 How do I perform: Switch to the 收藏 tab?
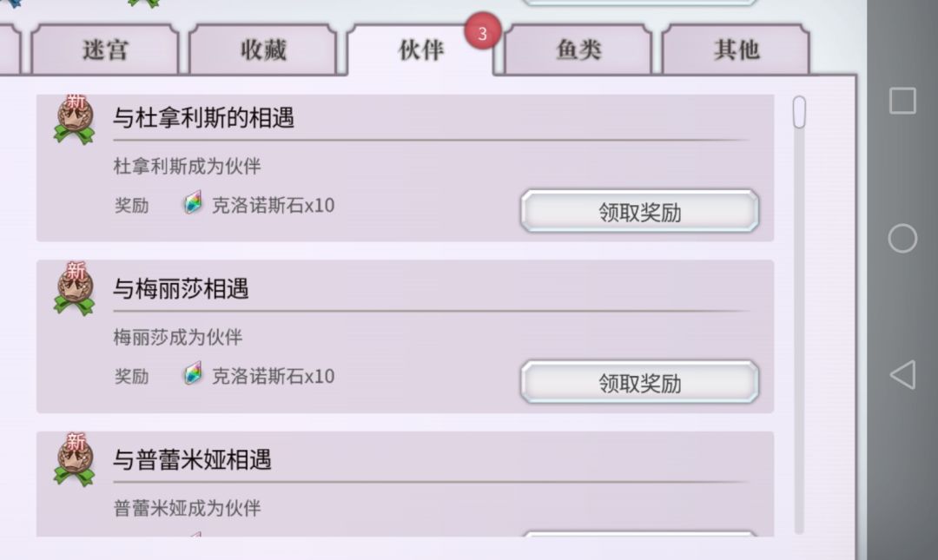263,50
